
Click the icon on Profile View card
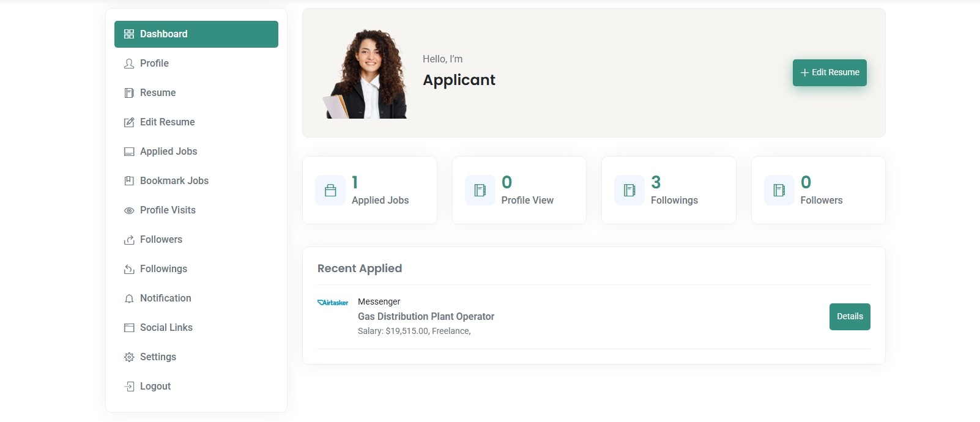pyautogui.click(x=480, y=190)
